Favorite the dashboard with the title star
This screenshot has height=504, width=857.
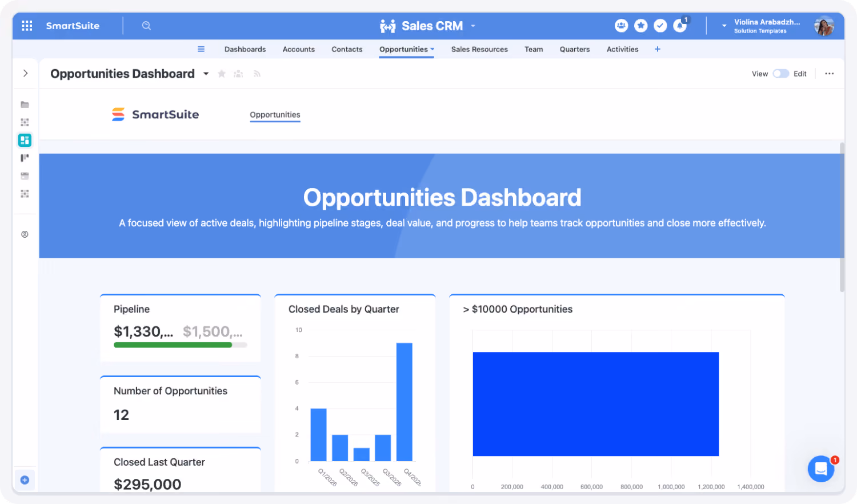point(222,74)
